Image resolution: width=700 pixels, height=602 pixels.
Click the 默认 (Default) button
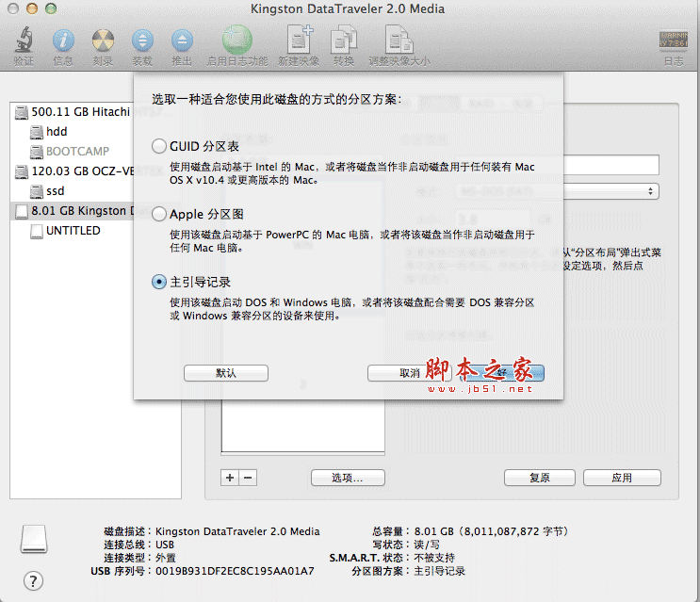(226, 373)
